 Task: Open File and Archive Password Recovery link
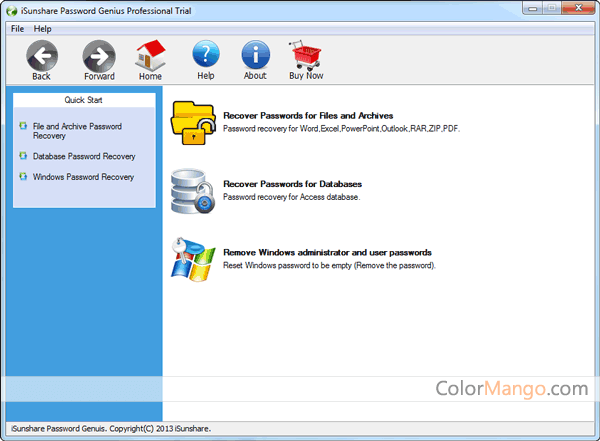pos(77,131)
